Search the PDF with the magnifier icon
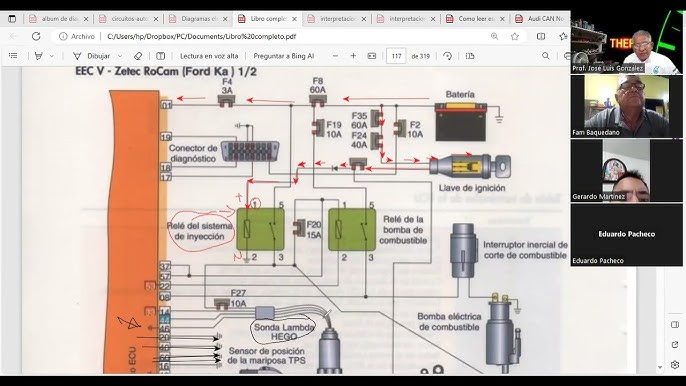 pyautogui.click(x=546, y=56)
